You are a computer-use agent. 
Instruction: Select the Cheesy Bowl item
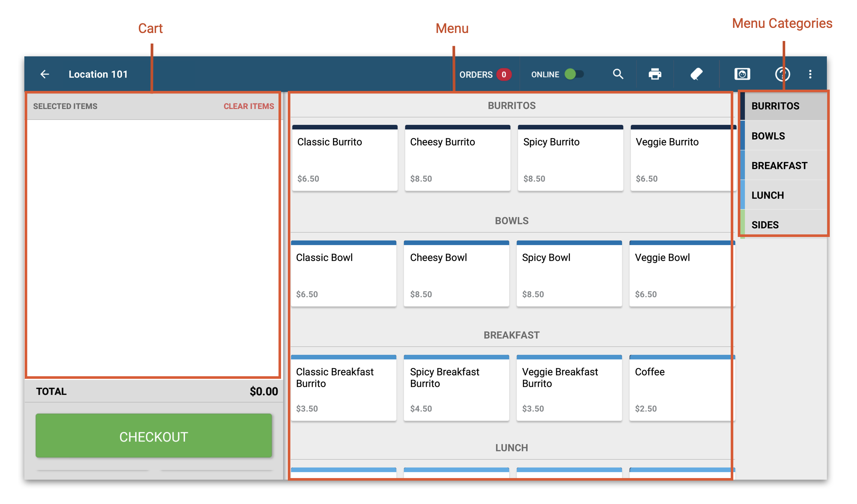point(456,273)
